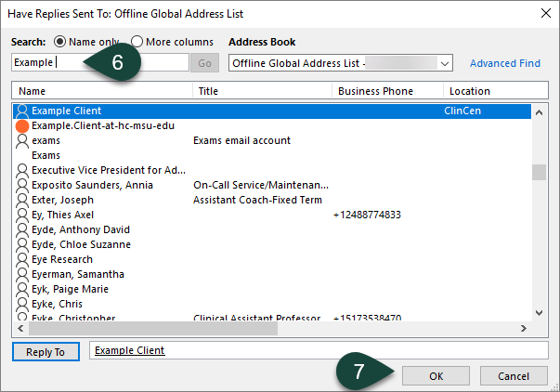This screenshot has height=392, width=560.
Task: Click the contact icon for Ey, Thies Axel
Action: pos(22,215)
